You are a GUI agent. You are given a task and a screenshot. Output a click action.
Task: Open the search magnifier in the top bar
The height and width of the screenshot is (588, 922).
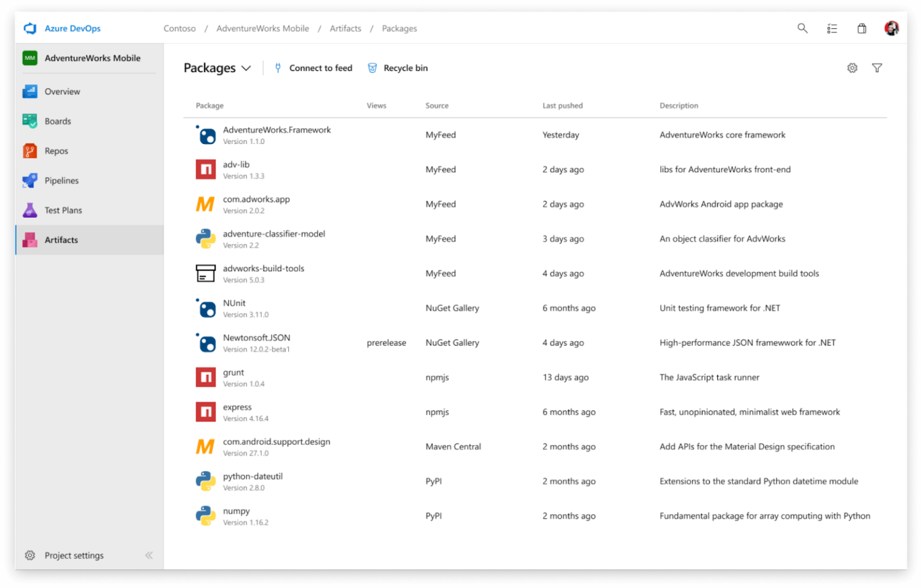click(x=802, y=28)
